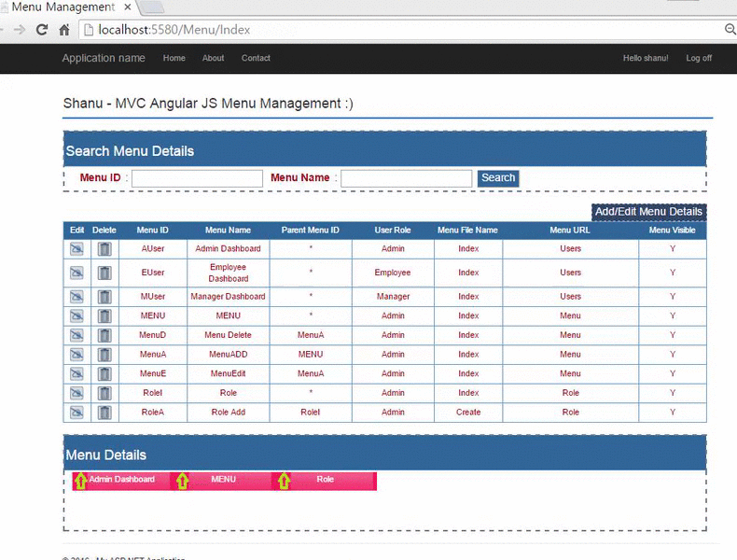Open the Contact page link
Image resolution: width=737 pixels, height=560 pixels.
point(256,58)
